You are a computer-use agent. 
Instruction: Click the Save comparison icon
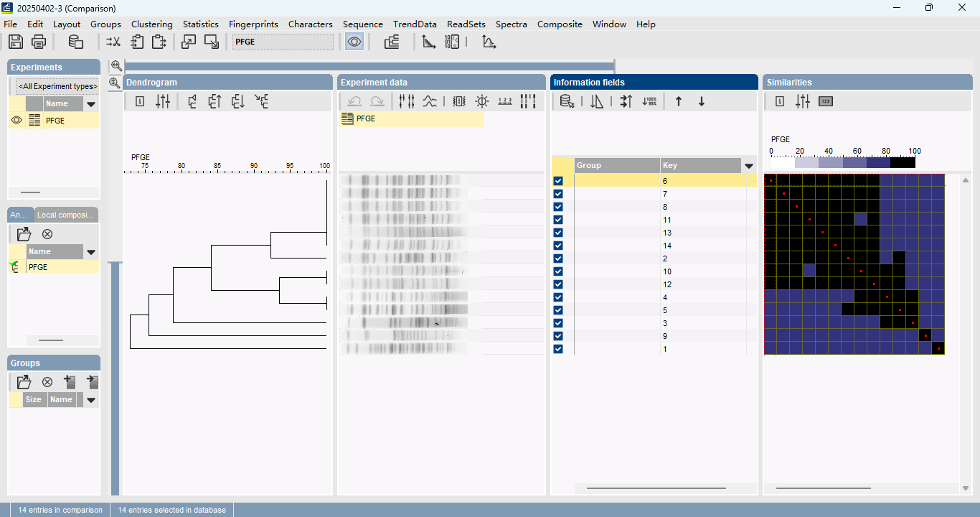[x=15, y=42]
